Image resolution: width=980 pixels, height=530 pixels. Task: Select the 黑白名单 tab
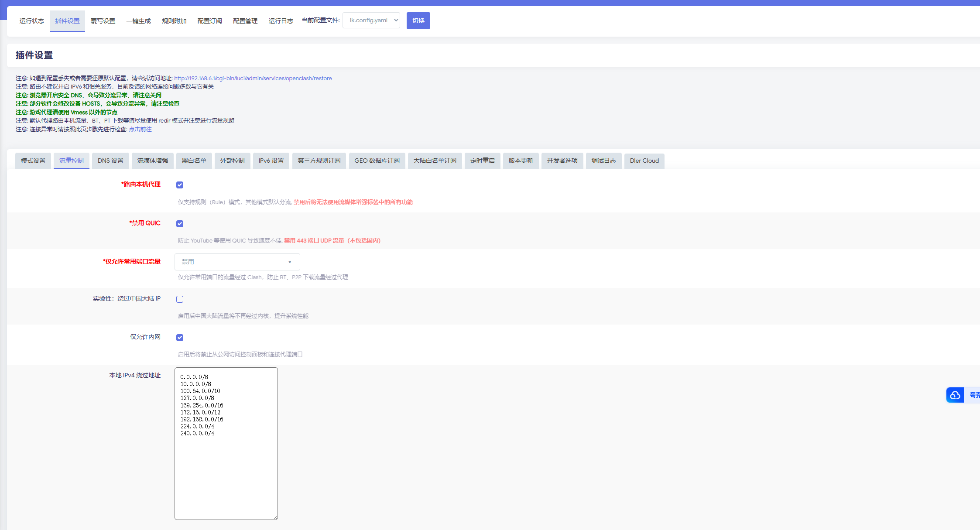click(194, 161)
